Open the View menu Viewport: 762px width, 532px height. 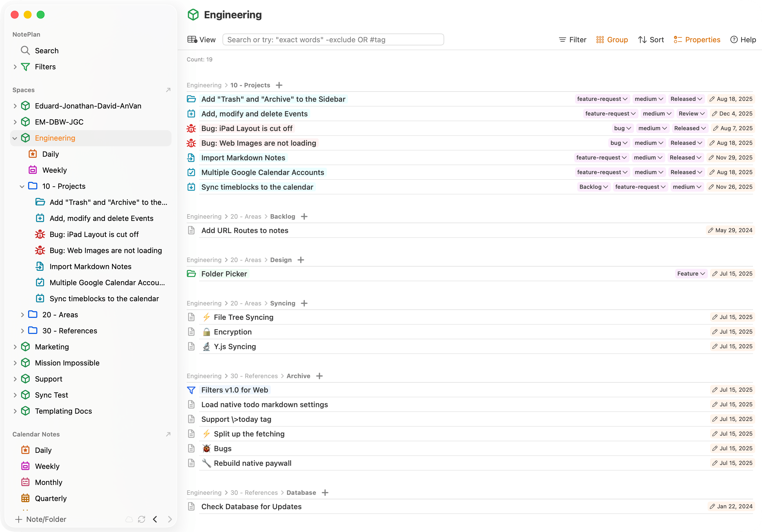[x=201, y=40]
